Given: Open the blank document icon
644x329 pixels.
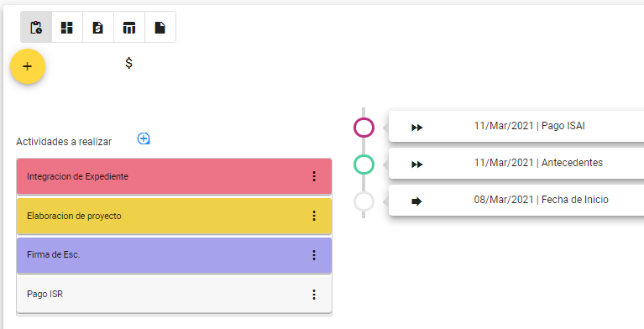Looking at the screenshot, I should (160, 27).
